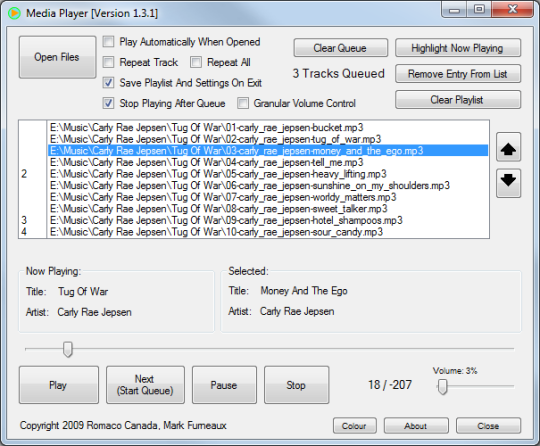540x446 pixels.
Task: Select 04-carly_rae_jepsen-tell_me.mp3 track
Action: click(268, 162)
